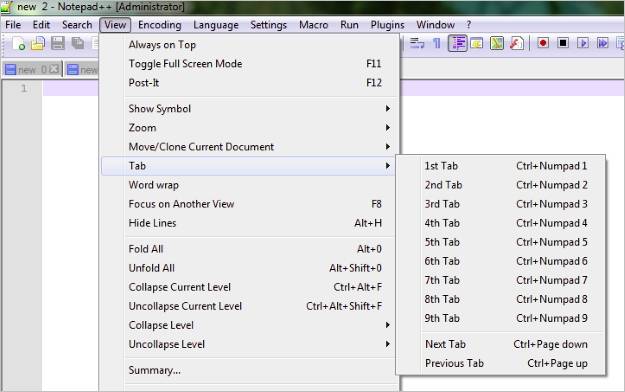Open the Encoding menu

point(159,25)
